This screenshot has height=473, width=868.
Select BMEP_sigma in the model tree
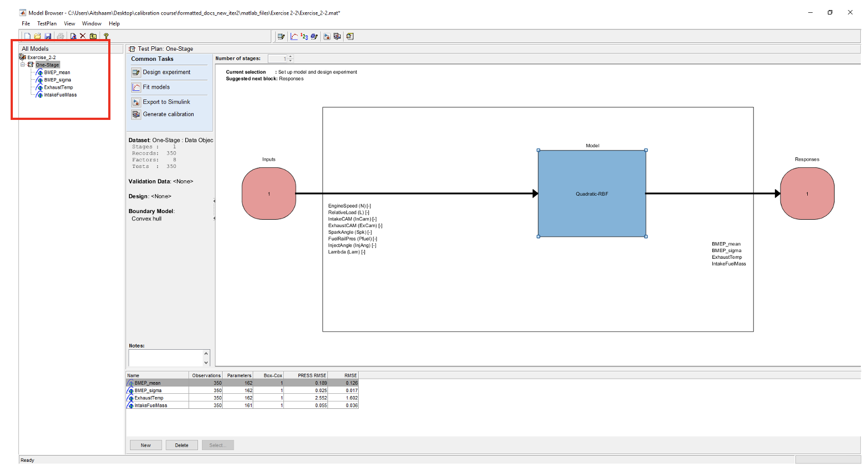[57, 80]
